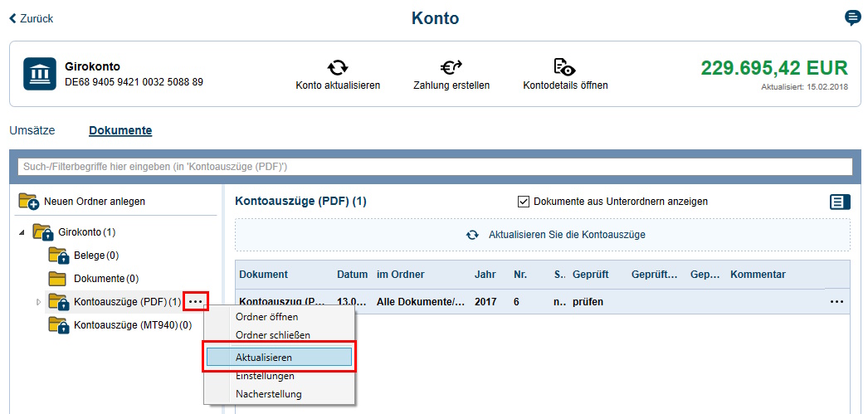
Task: Click the search and filter input field
Action: click(434, 167)
